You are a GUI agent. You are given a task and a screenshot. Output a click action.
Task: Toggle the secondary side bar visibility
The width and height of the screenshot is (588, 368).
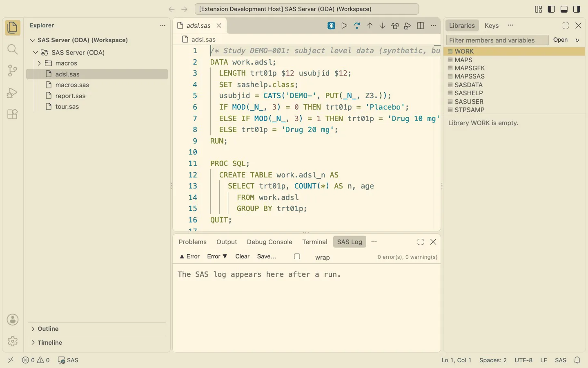(577, 9)
